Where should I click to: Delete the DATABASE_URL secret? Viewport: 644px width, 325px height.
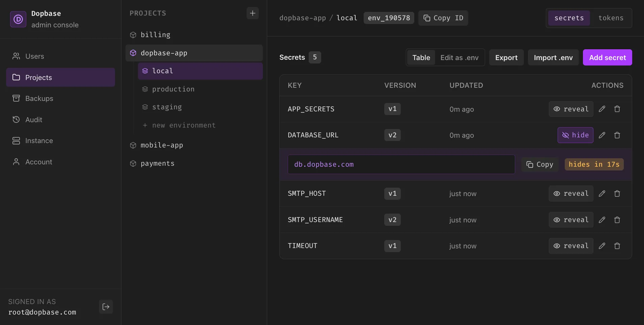[x=617, y=135]
